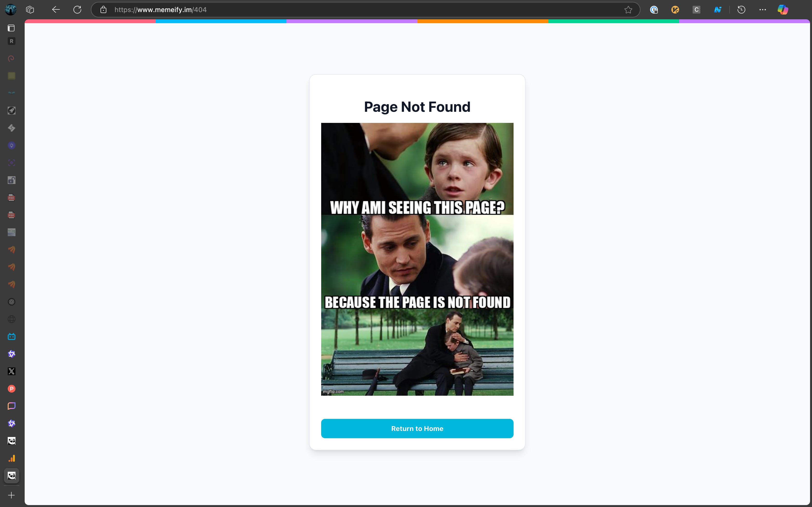Click the ChatGPT swirl sidebar tab
This screenshot has height=507, width=812.
[x=11, y=302]
